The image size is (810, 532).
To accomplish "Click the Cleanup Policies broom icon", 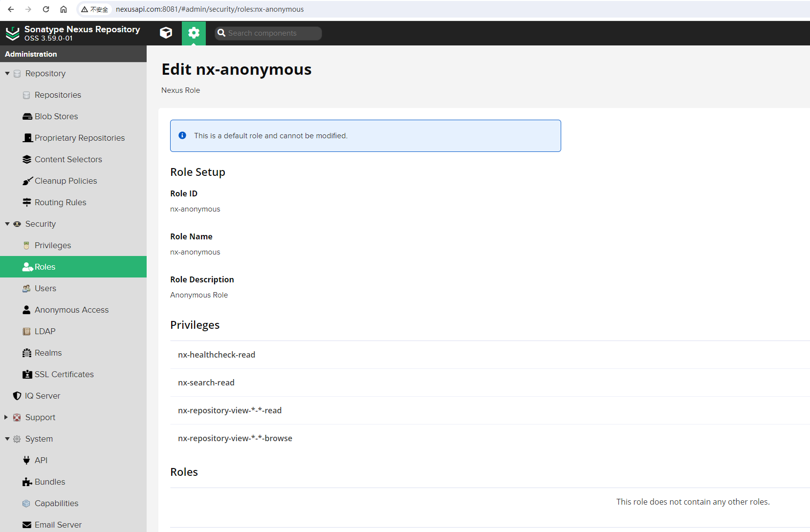I will click(x=27, y=181).
